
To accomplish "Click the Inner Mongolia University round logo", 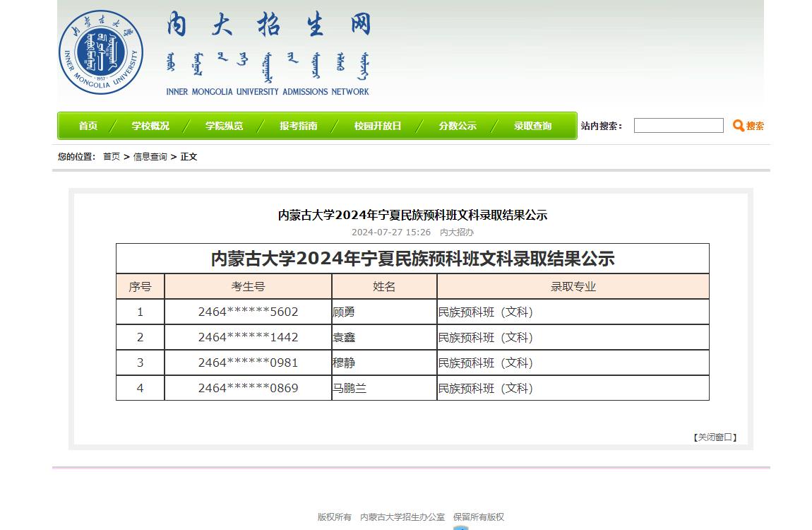I will coord(101,52).
